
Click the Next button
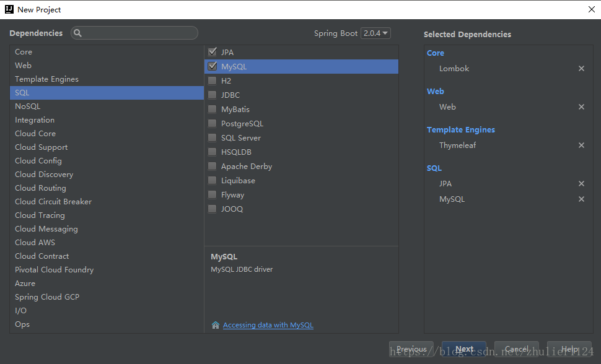464,349
